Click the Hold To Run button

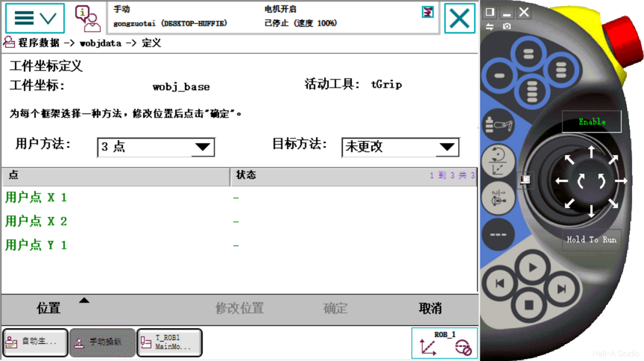(592, 240)
